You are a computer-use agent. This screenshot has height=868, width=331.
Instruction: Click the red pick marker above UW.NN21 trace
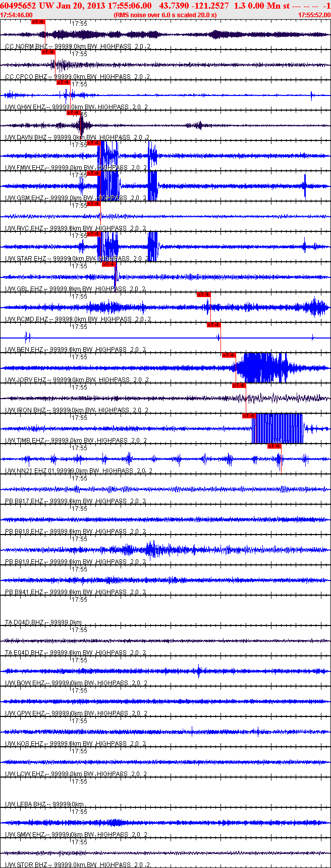(x=274, y=446)
